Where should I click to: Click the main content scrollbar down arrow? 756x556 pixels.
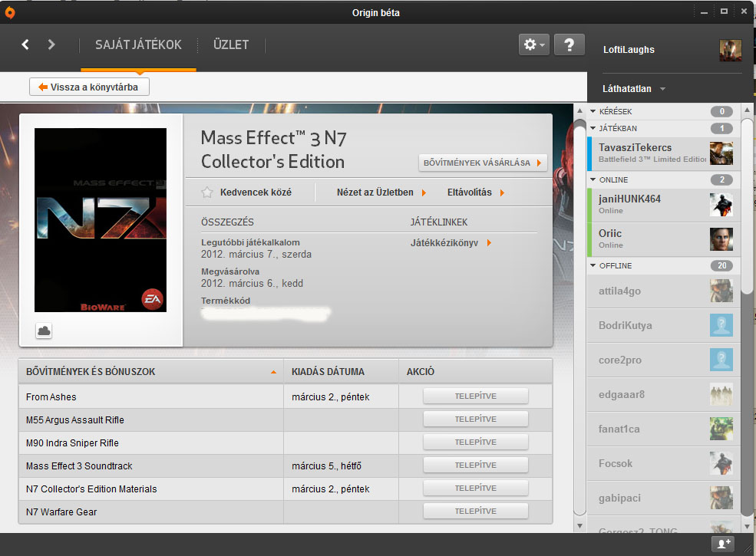pos(580,526)
